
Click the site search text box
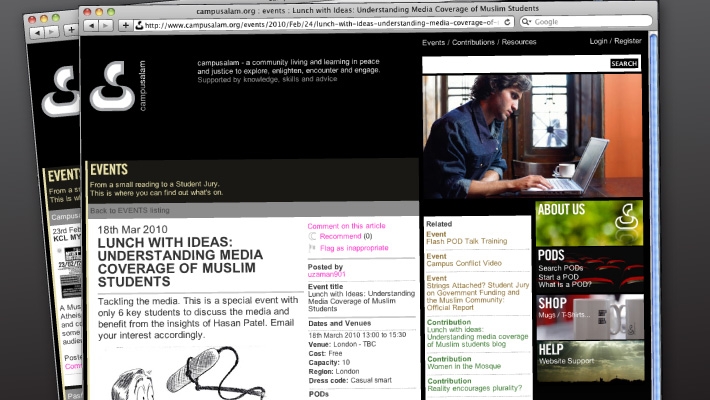coord(516,64)
